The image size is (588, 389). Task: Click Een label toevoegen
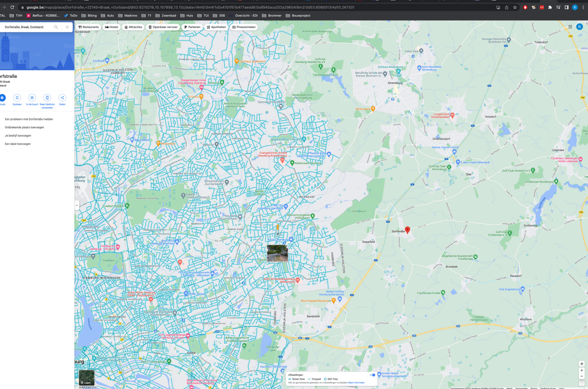[18, 144]
